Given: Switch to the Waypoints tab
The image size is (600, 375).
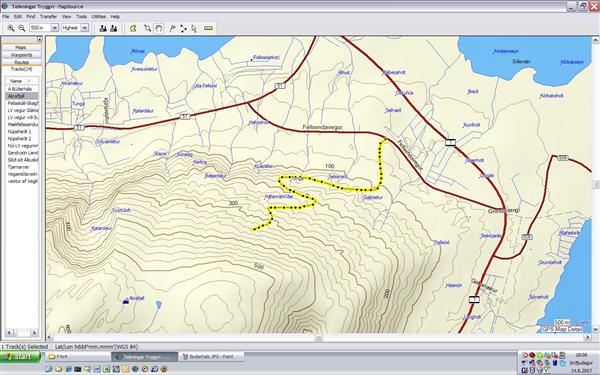Looking at the screenshot, I should [x=21, y=55].
